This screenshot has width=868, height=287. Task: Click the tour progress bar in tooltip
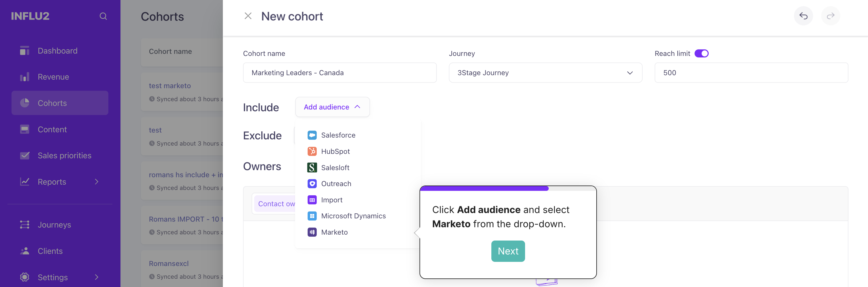pyautogui.click(x=508, y=188)
